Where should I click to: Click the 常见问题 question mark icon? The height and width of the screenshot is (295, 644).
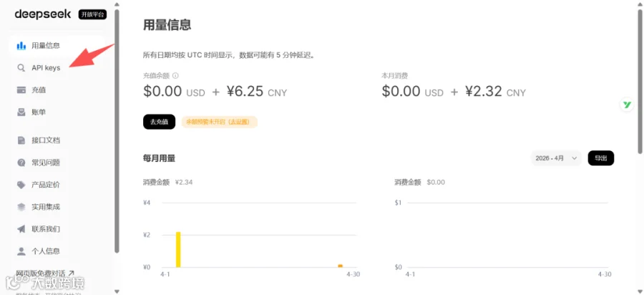click(21, 163)
